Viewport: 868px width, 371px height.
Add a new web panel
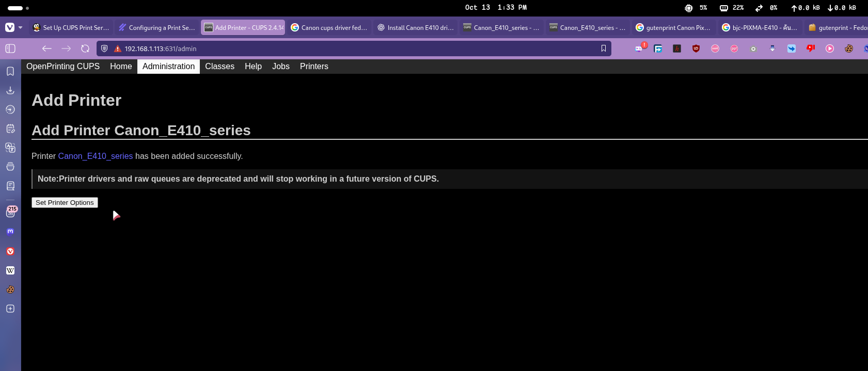point(10,309)
